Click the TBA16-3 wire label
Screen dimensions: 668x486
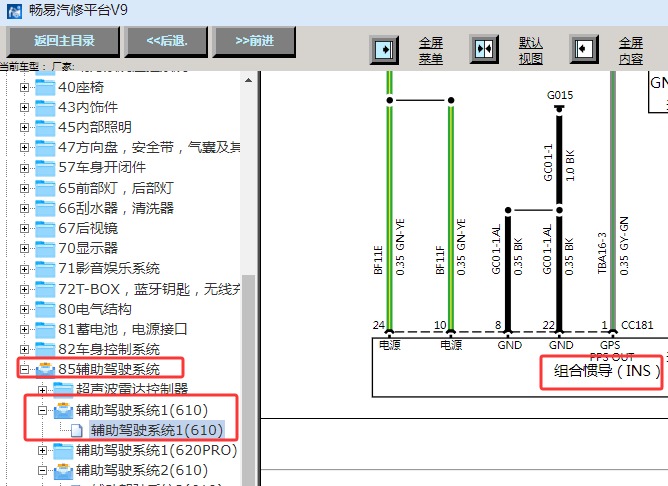coord(601,253)
